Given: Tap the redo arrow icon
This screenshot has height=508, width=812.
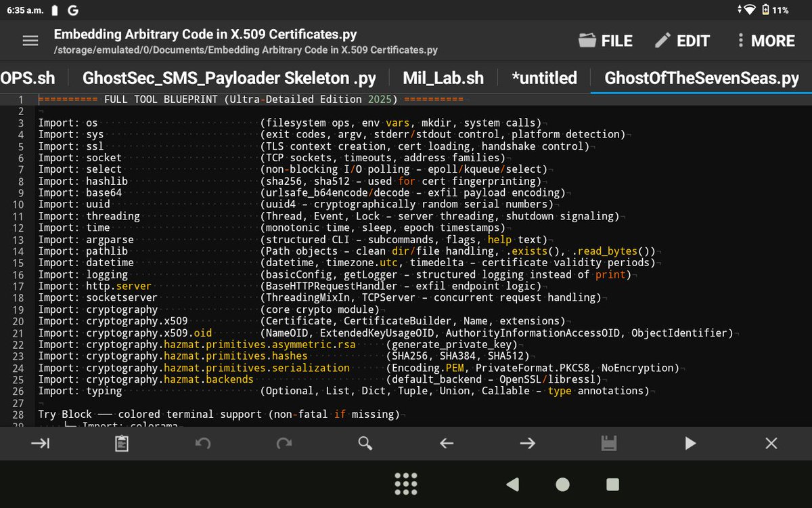Looking at the screenshot, I should click(x=284, y=444).
